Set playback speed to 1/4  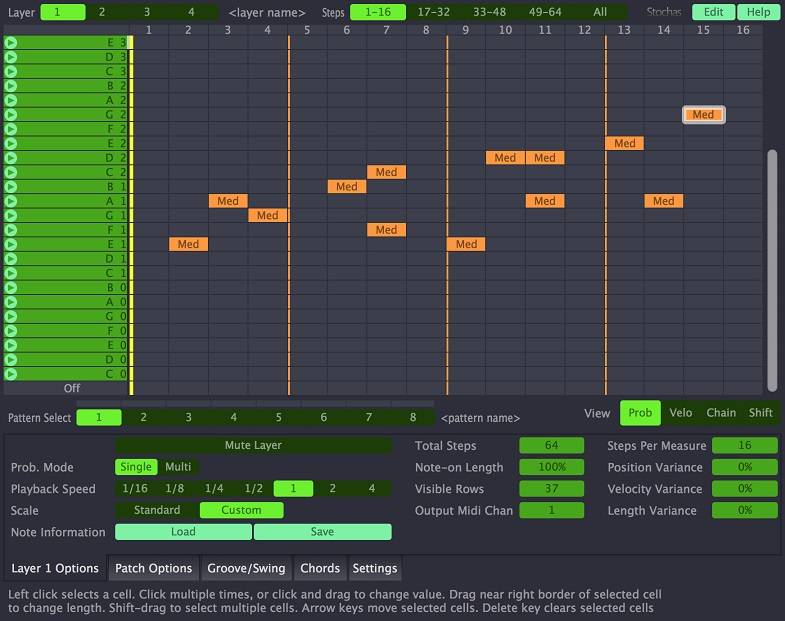click(x=214, y=489)
